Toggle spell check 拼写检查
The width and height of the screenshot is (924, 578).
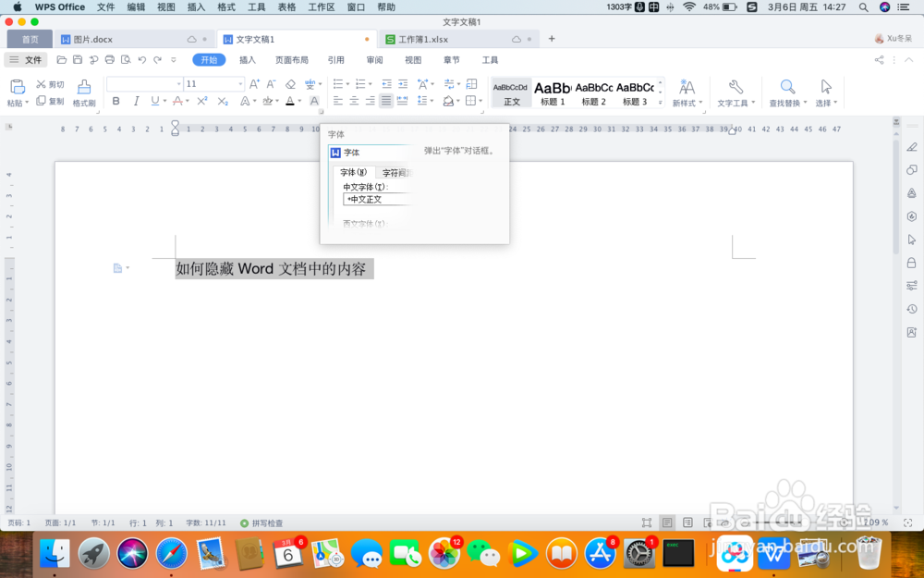[x=261, y=523]
